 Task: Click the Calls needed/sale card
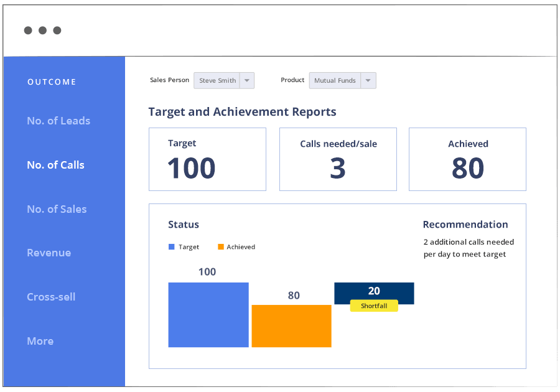338,159
